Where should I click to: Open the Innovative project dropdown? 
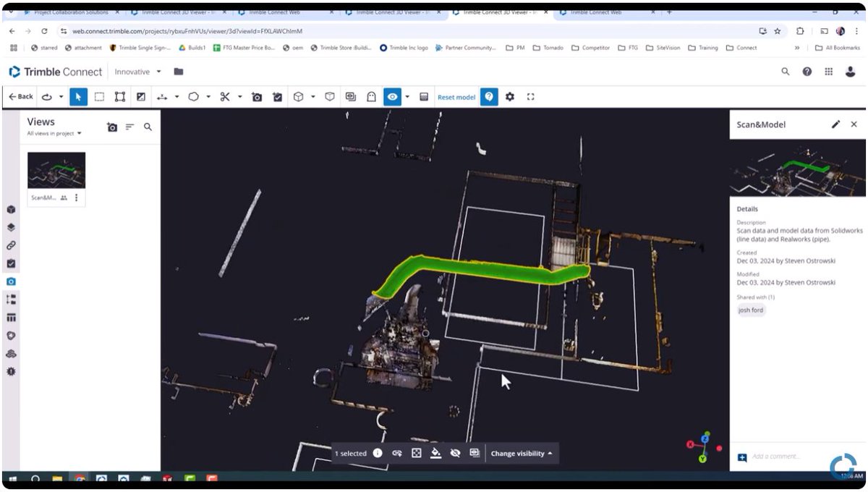(x=137, y=72)
